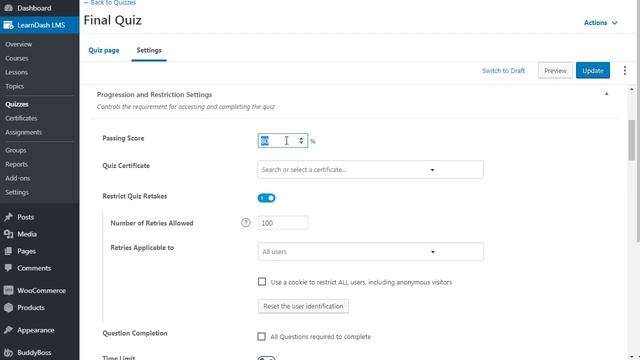The image size is (640, 360).
Task: Open Topics in LearnDash menu
Action: pyautogui.click(x=15, y=86)
